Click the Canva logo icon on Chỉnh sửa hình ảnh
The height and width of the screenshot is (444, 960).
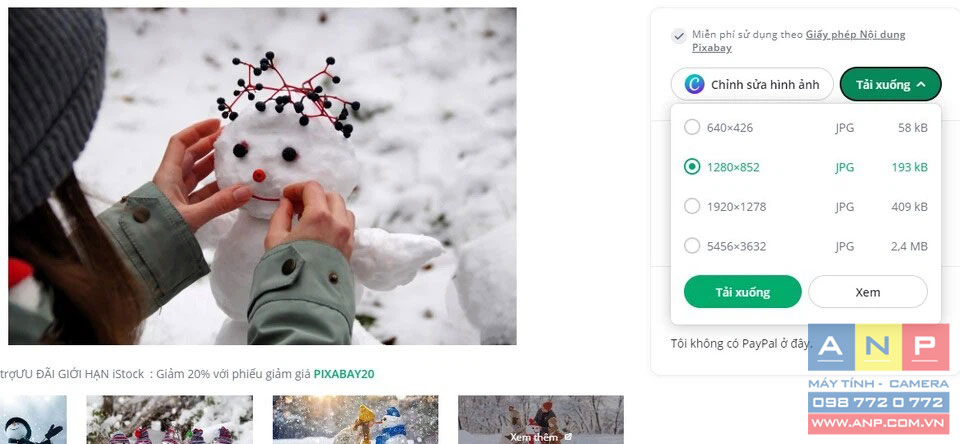[x=694, y=84]
